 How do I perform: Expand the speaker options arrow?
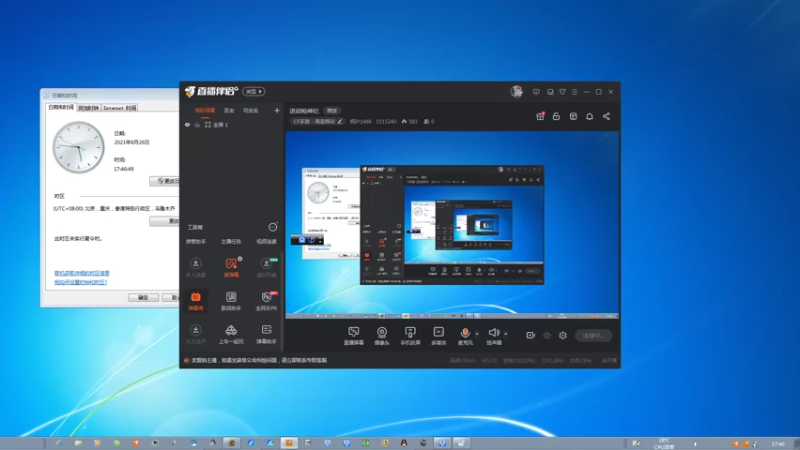tap(506, 334)
